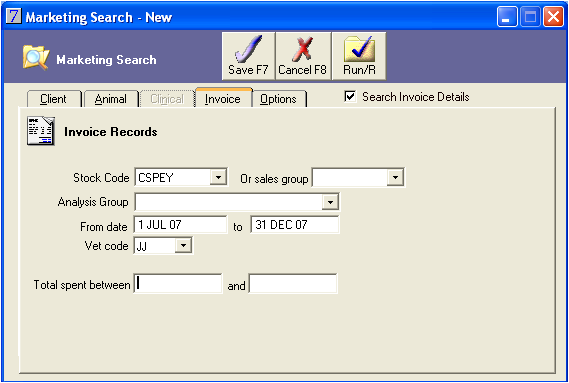The height and width of the screenshot is (383, 569).
Task: Click the Total spent maximum field after 'and'
Action: click(x=293, y=284)
